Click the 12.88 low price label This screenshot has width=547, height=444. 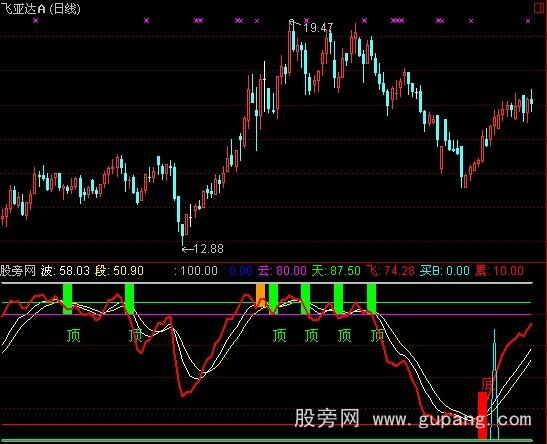coord(208,249)
